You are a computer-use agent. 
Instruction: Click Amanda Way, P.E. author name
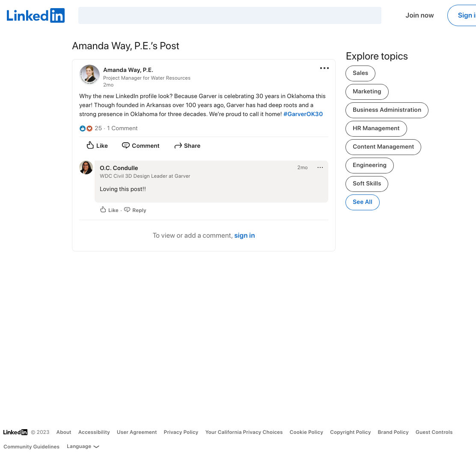128,70
